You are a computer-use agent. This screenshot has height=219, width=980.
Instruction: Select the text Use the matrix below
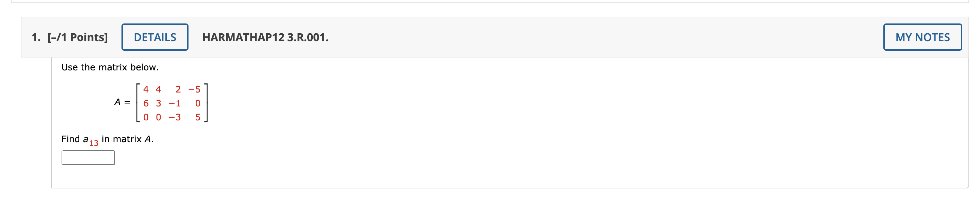coord(110,68)
